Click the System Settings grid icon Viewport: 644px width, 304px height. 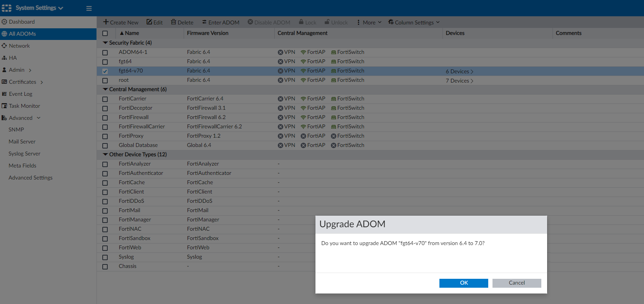[7, 8]
